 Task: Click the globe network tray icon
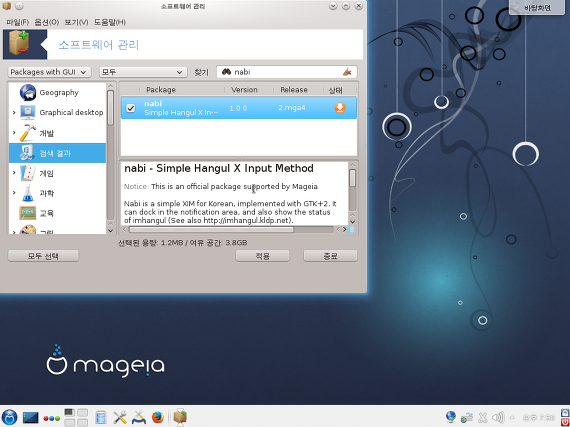point(451,417)
